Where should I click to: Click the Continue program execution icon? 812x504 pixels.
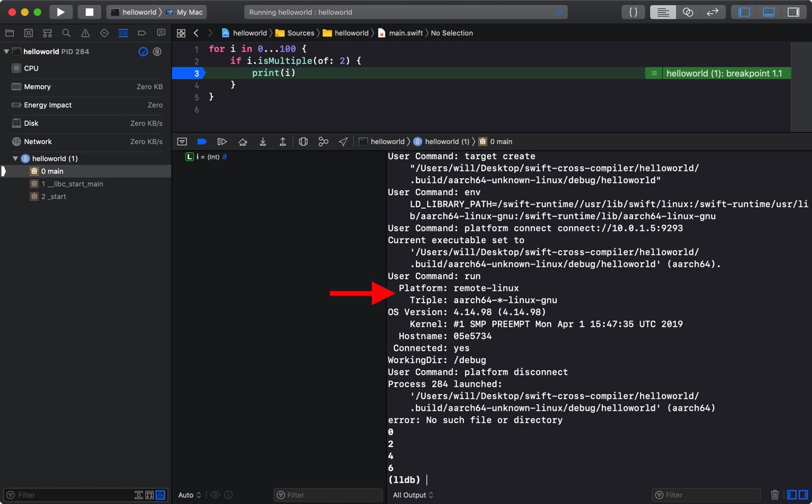(x=222, y=141)
